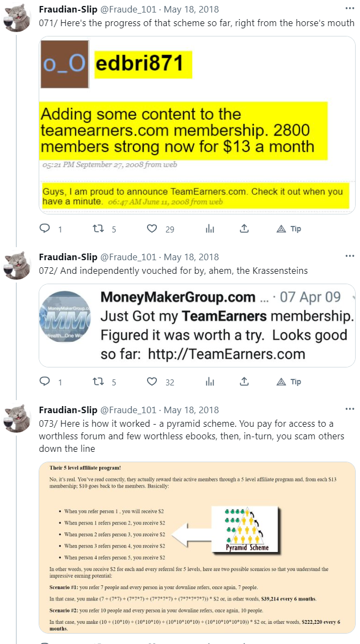Open more options for tweet 071

click(349, 9)
